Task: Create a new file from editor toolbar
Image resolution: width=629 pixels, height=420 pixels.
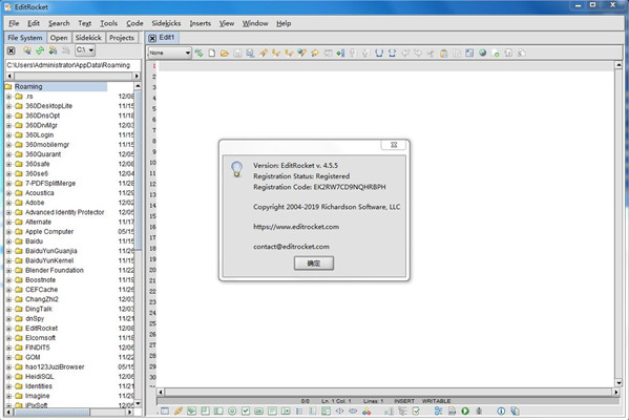Action: [212, 52]
